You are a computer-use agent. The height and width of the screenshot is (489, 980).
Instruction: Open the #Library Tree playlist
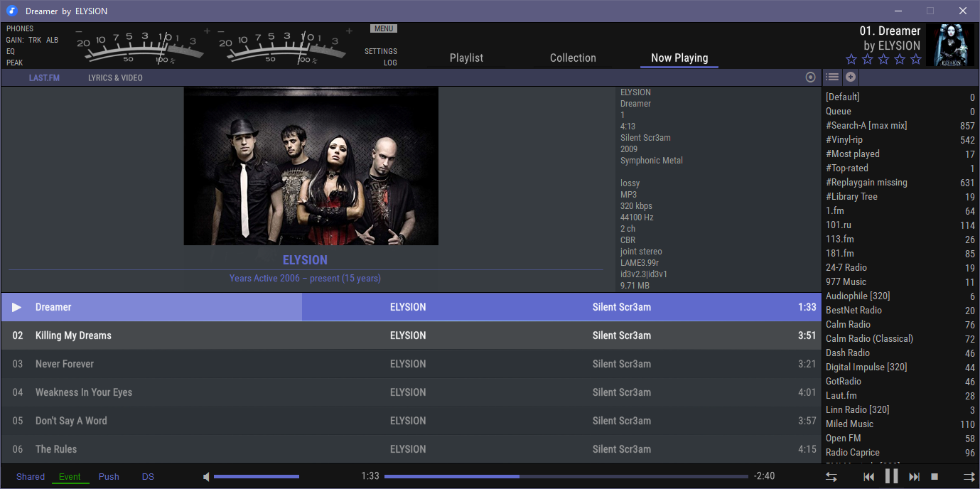[900, 197]
